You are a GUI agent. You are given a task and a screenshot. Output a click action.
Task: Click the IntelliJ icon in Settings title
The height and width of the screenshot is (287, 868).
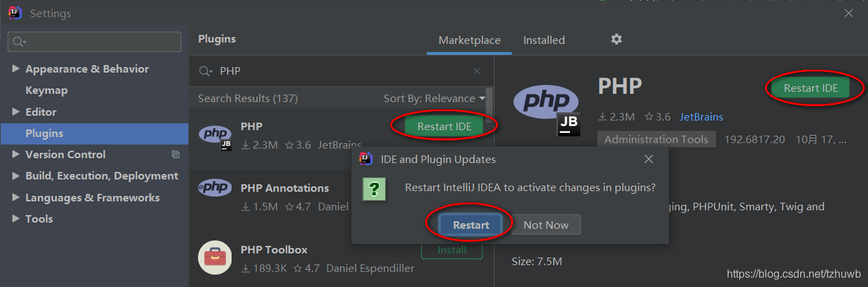[15, 13]
